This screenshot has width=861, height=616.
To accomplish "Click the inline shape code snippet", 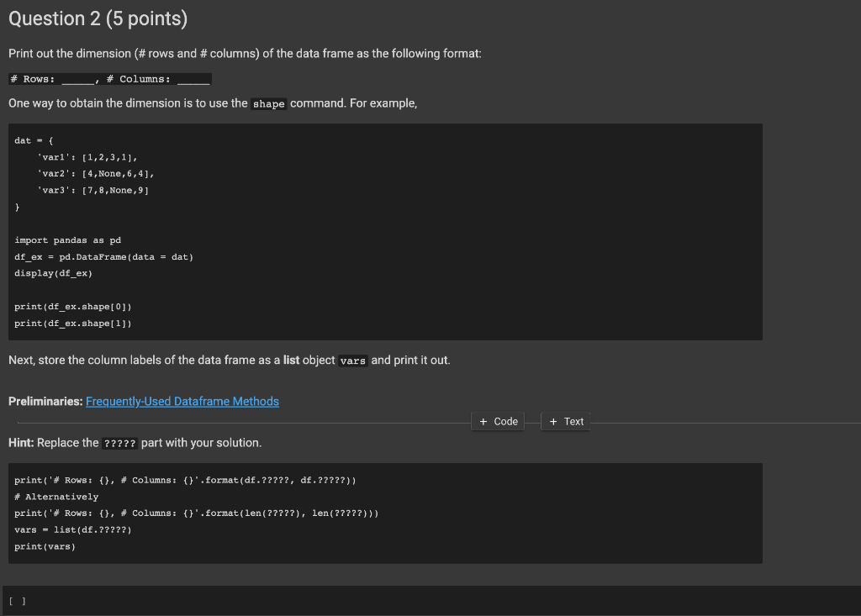I will click(x=268, y=103).
